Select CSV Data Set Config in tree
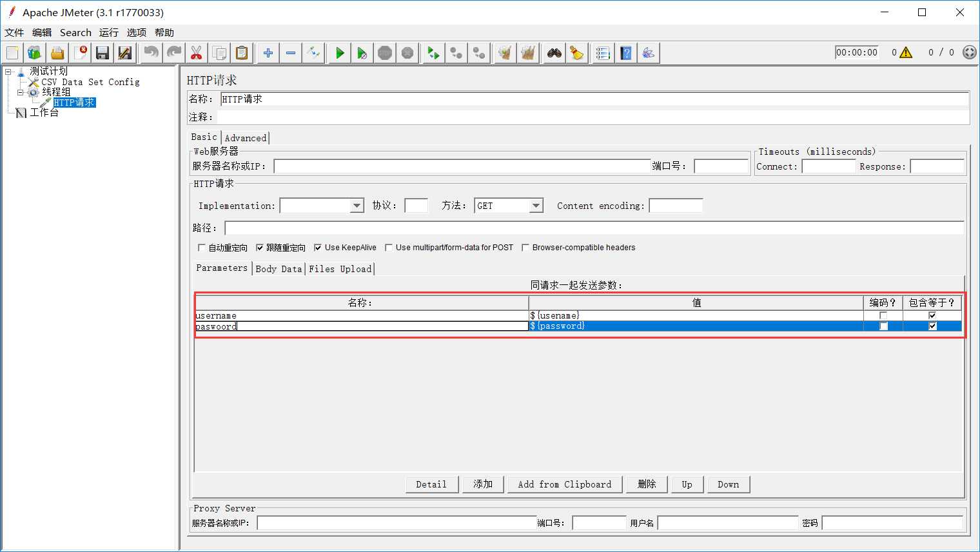 (x=90, y=82)
